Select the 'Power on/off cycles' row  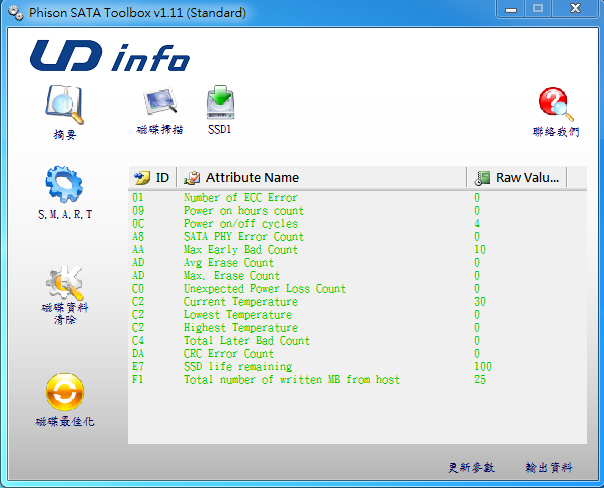357,224
